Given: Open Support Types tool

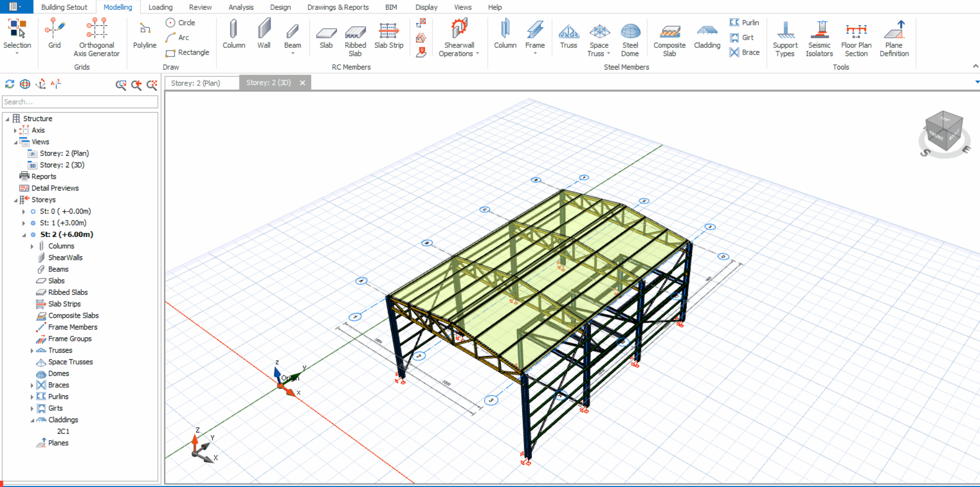Looking at the screenshot, I should (x=785, y=38).
